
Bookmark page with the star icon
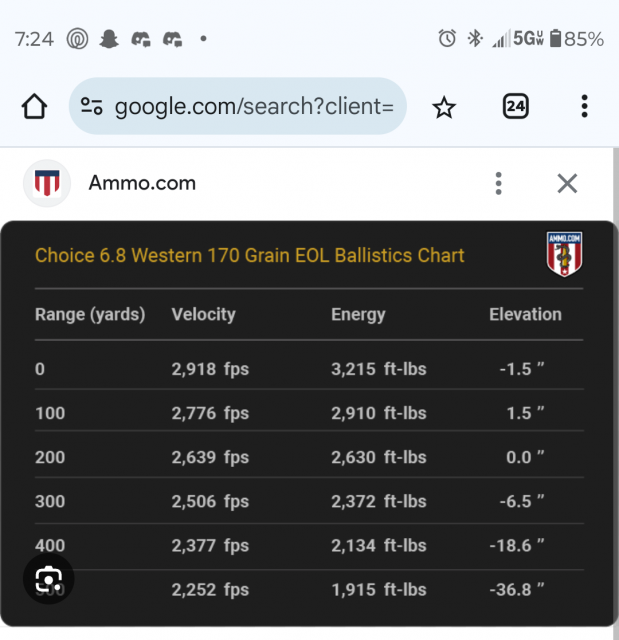[x=444, y=107]
